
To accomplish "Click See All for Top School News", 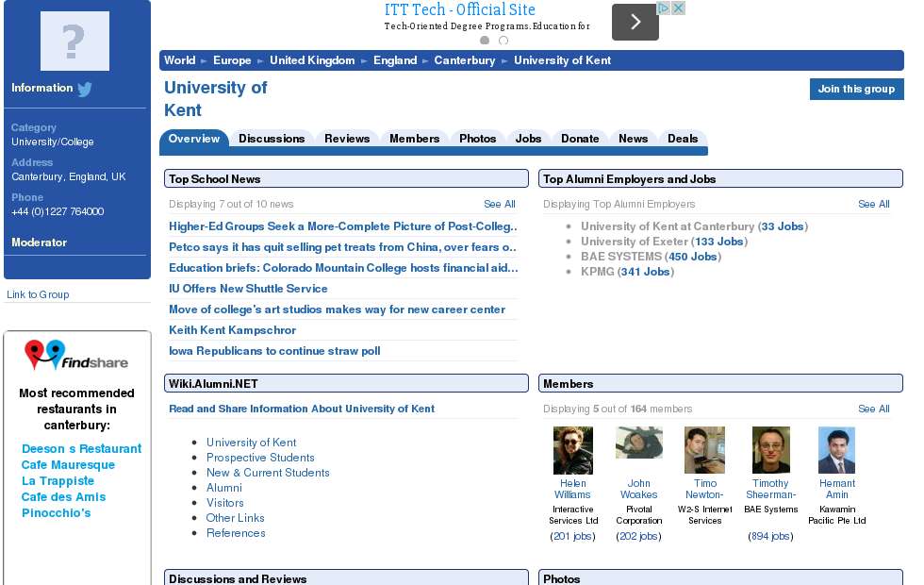I will click(499, 204).
